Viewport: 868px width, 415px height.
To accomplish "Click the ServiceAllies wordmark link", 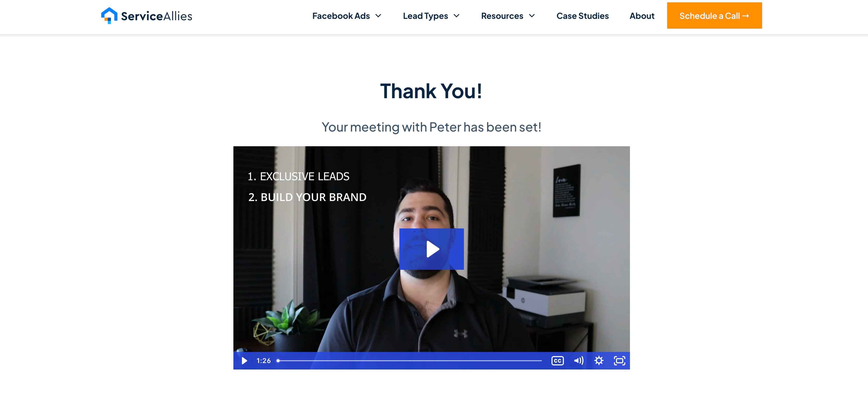I will coord(156,16).
